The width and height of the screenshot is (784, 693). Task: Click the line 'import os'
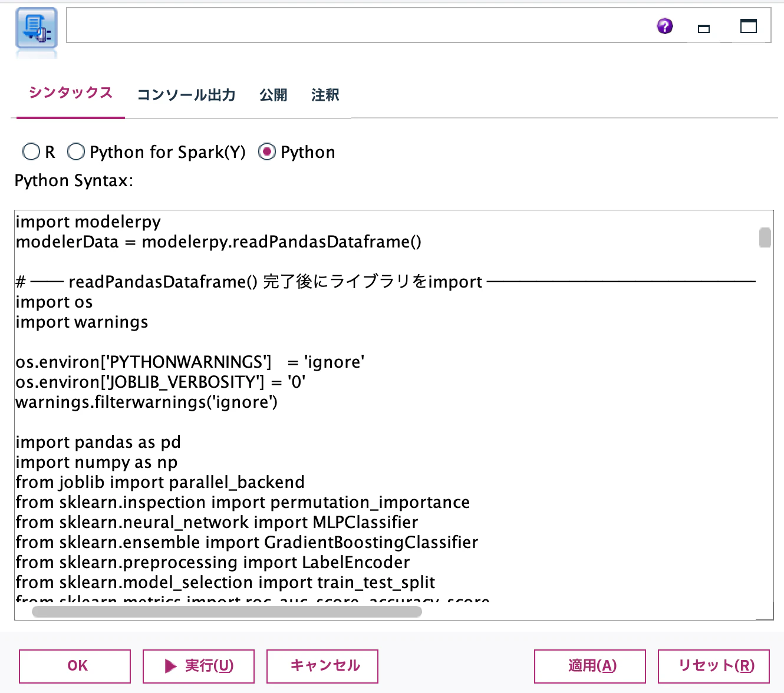coord(54,302)
